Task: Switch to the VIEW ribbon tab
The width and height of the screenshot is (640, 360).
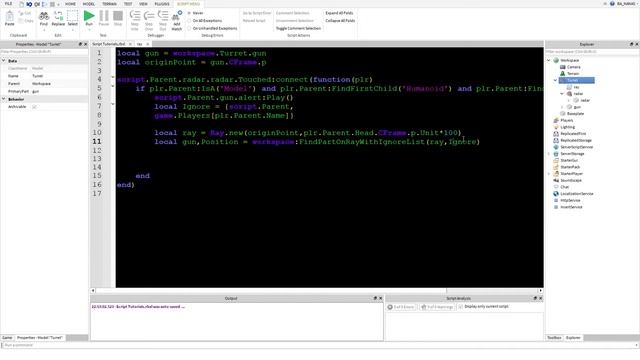Action: click(143, 4)
